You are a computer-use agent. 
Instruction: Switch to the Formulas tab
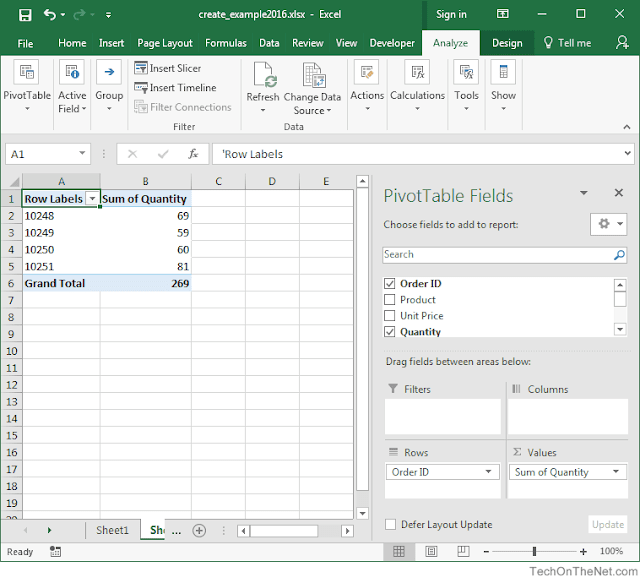pyautogui.click(x=226, y=43)
